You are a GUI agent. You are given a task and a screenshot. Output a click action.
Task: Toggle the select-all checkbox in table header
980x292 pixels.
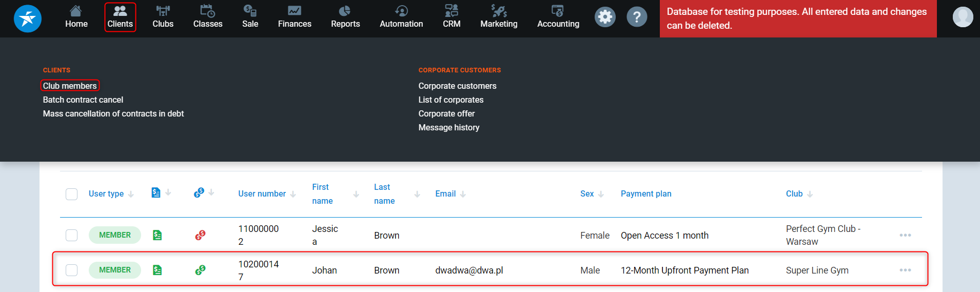pyautogui.click(x=72, y=194)
